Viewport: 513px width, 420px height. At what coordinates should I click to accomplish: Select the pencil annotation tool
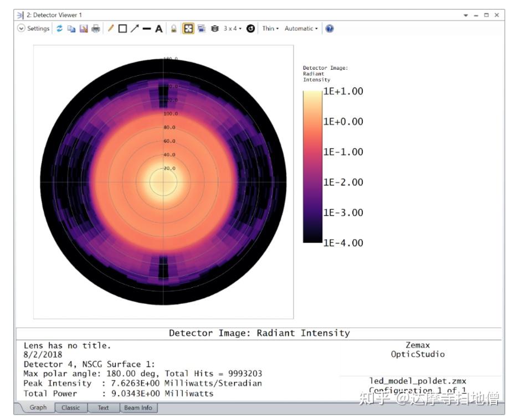[111, 28]
